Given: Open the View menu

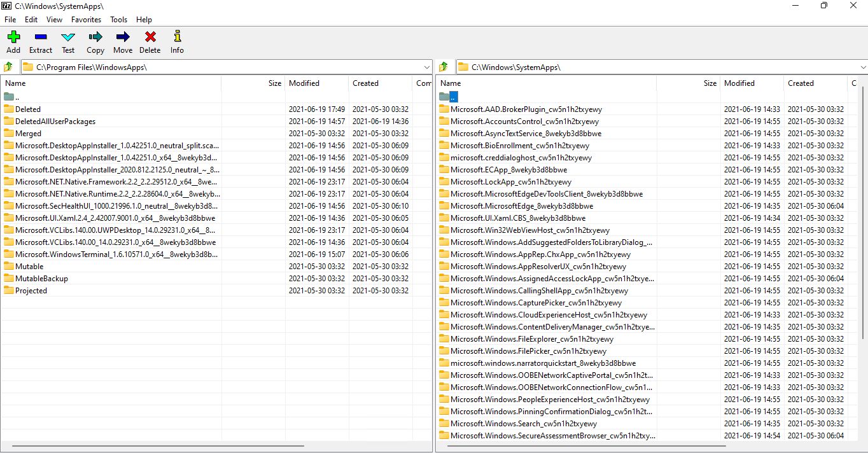Looking at the screenshot, I should 54,20.
